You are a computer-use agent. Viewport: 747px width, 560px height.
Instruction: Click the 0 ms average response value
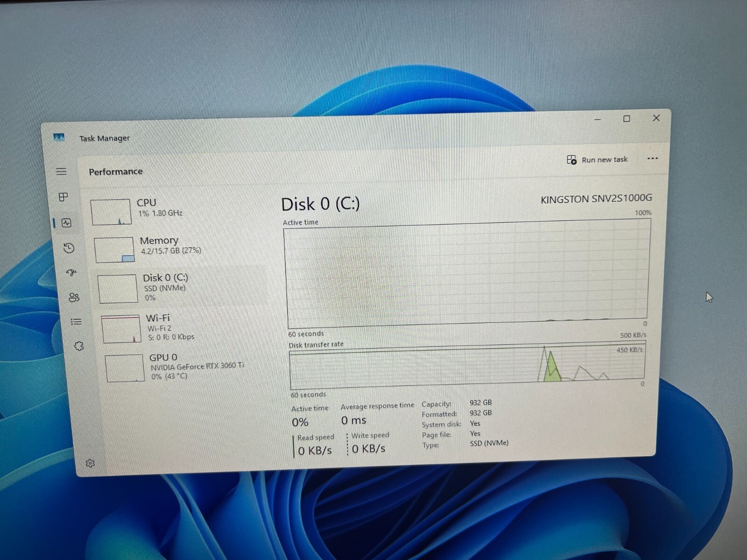click(353, 420)
